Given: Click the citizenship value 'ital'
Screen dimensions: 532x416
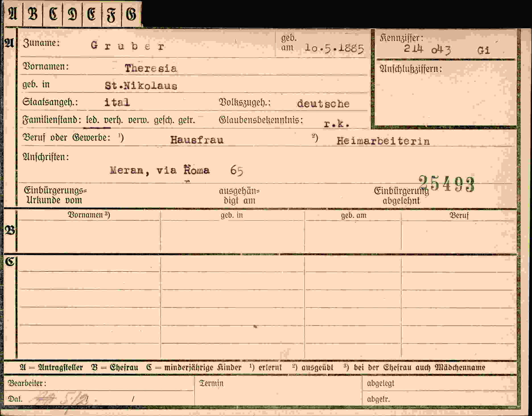Looking at the screenshot, I should (x=117, y=102).
